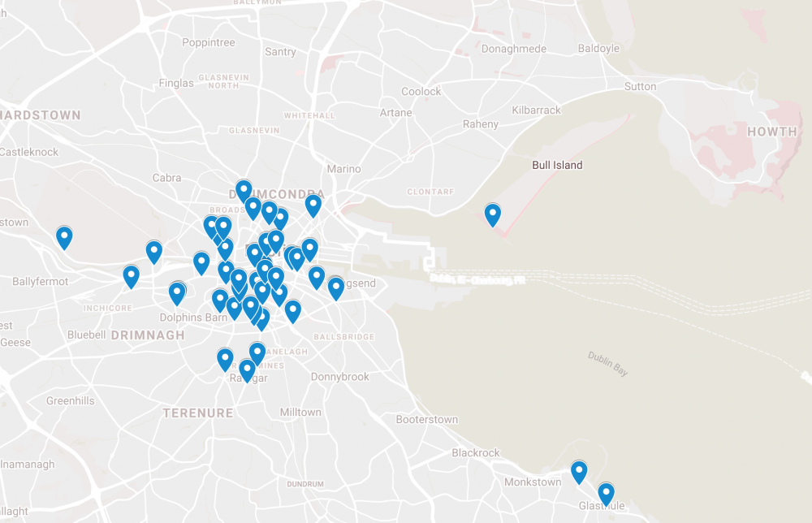The width and height of the screenshot is (812, 523).
Task: Click the Whitehall map label
Action: [x=309, y=115]
